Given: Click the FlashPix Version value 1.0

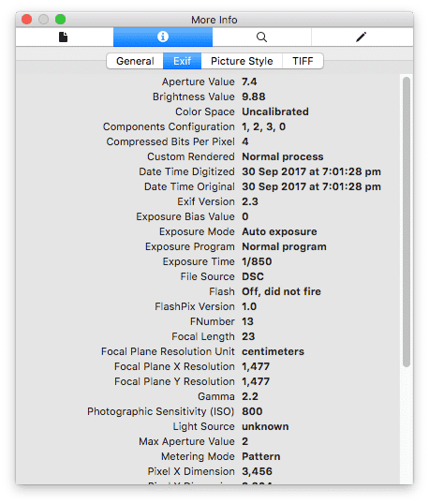Looking at the screenshot, I should (x=249, y=306).
